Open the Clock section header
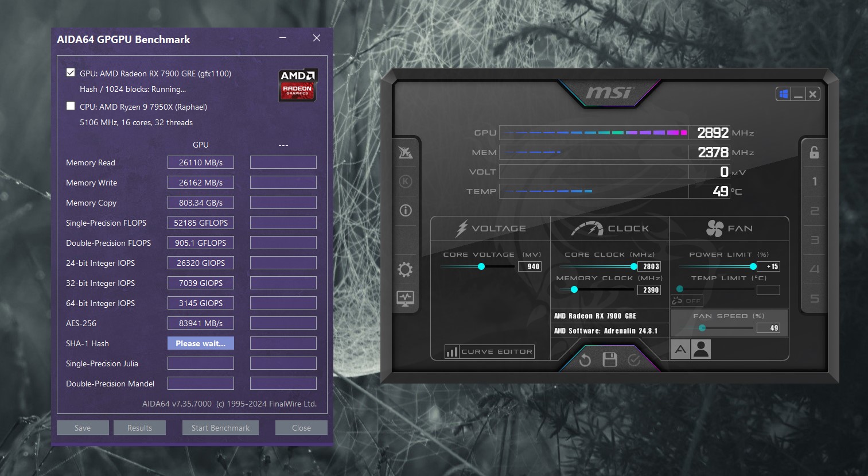Screen dimensions: 868x476 [x=610, y=229]
